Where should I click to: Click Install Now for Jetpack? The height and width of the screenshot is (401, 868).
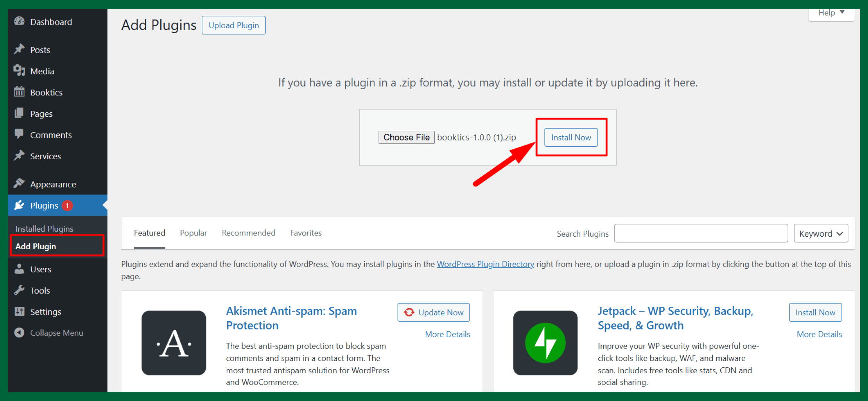coord(815,312)
